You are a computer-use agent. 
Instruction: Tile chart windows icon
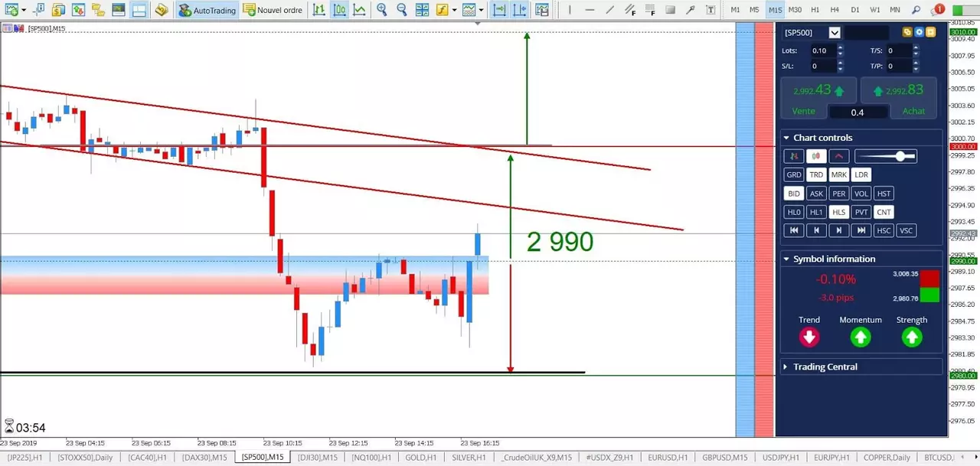pyautogui.click(x=422, y=10)
